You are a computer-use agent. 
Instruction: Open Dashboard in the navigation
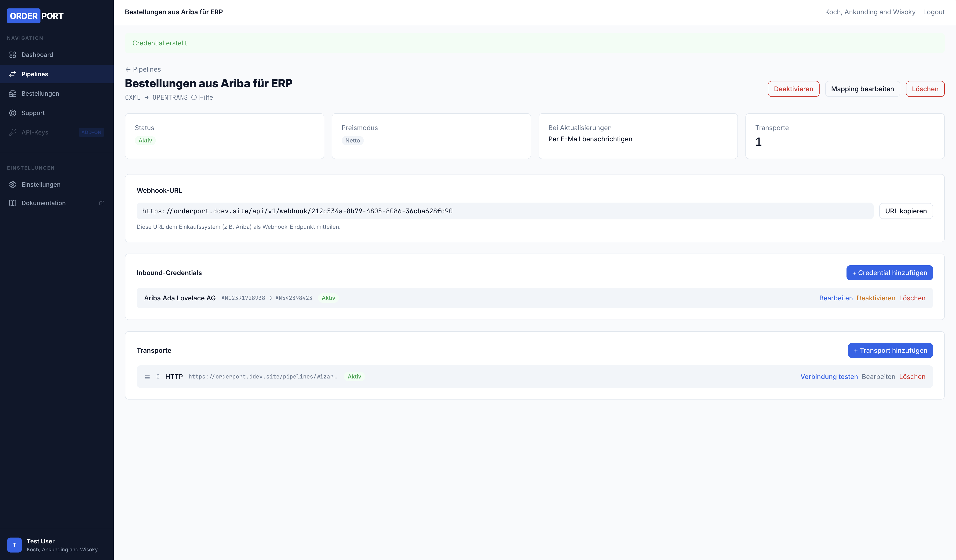click(x=57, y=55)
